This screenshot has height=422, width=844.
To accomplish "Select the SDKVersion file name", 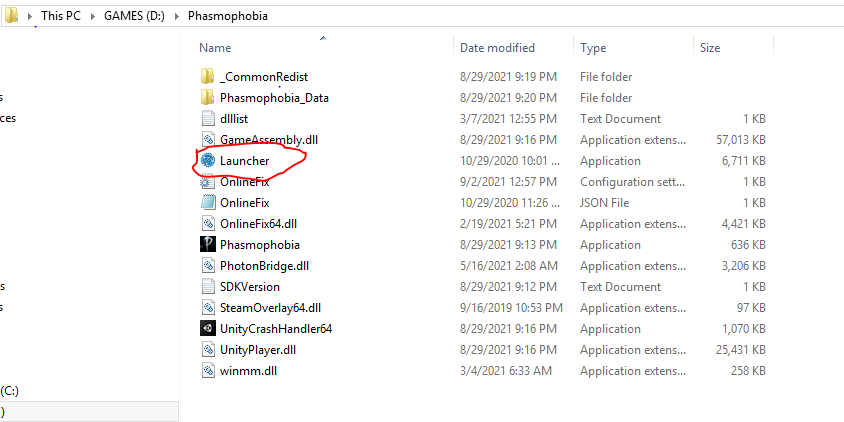I will (x=250, y=287).
